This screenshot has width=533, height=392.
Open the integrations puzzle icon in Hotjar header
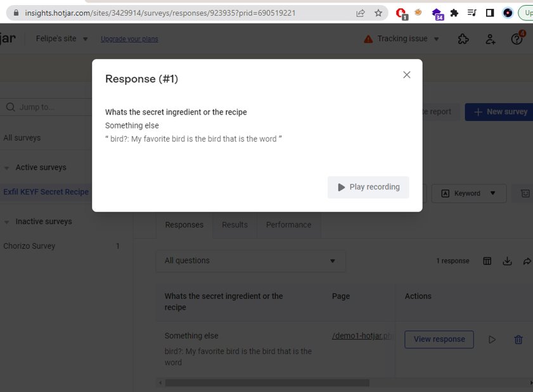[x=463, y=39]
